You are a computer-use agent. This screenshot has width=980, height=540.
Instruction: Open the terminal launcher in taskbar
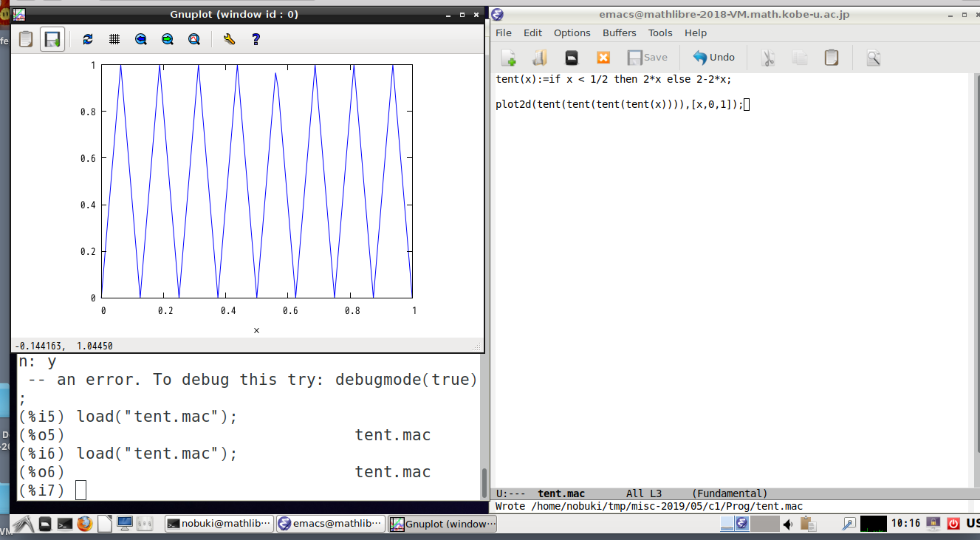(x=65, y=524)
